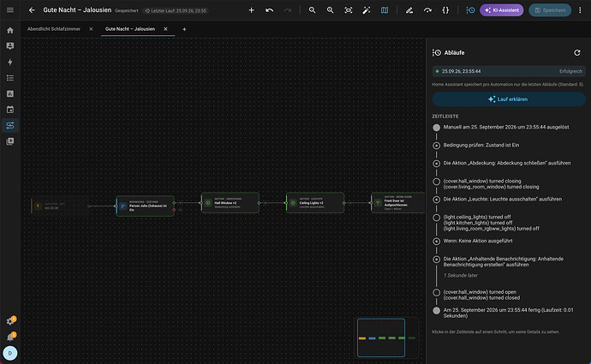Click the automation title 'Gute Nacht – Jalousien'
The image size is (591, 364).
pos(77,10)
